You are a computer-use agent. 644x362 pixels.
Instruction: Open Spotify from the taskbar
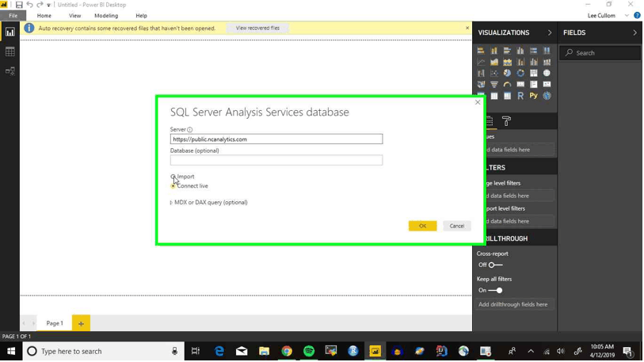[309, 352]
